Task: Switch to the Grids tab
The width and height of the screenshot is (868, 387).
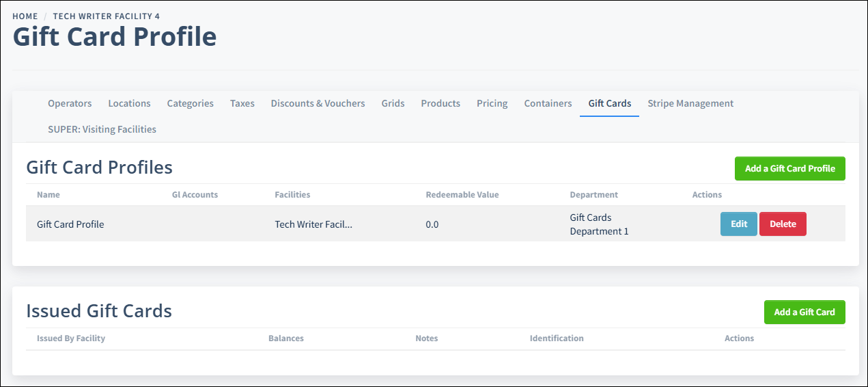Action: point(393,103)
